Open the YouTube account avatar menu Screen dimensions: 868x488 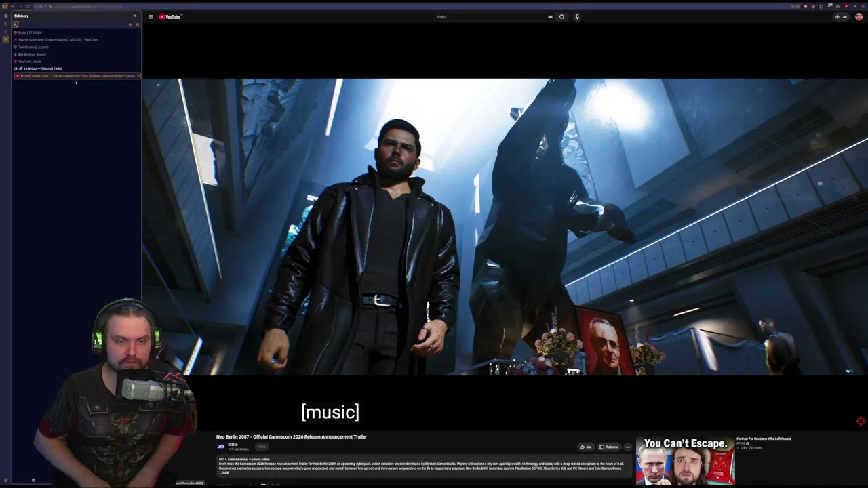[x=859, y=17]
